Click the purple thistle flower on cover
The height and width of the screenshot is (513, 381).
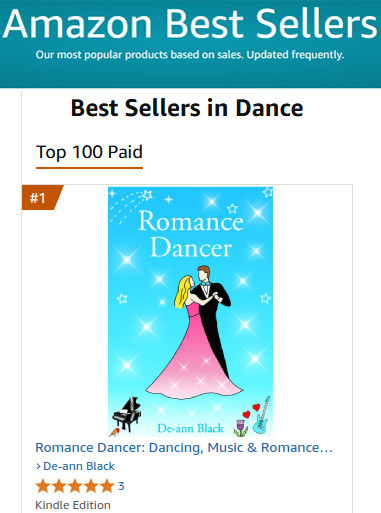point(241,428)
